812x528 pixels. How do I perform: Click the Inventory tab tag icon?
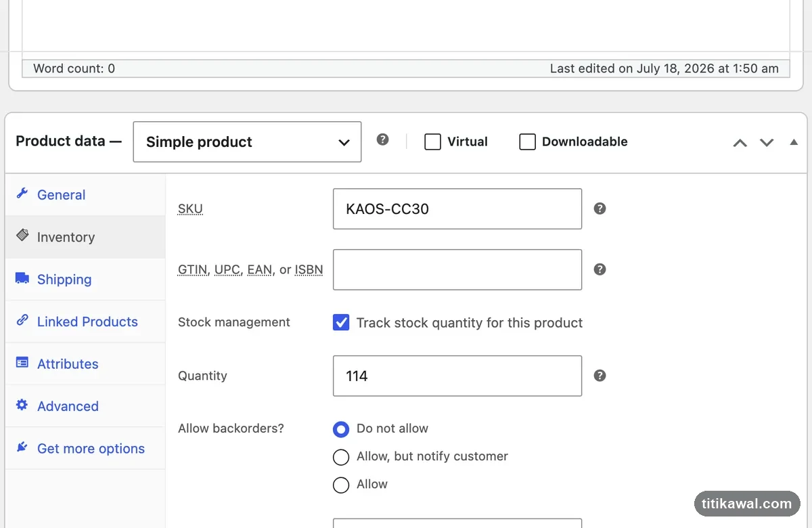(x=22, y=236)
